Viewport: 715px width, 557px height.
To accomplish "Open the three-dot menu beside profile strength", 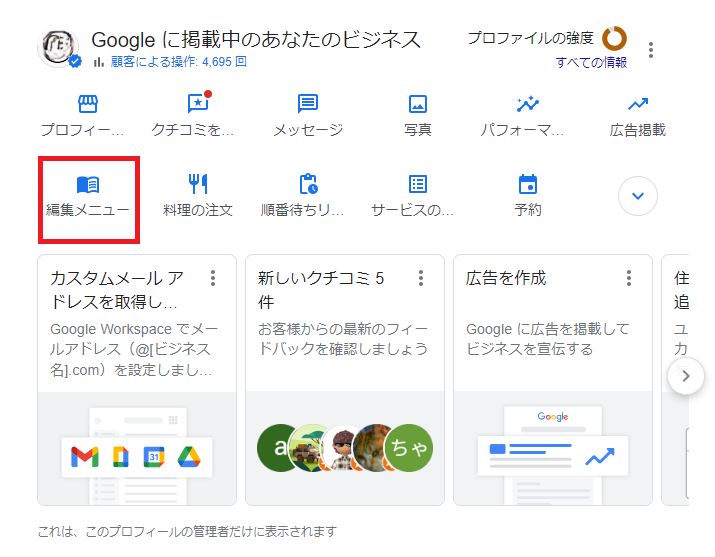I will click(651, 50).
